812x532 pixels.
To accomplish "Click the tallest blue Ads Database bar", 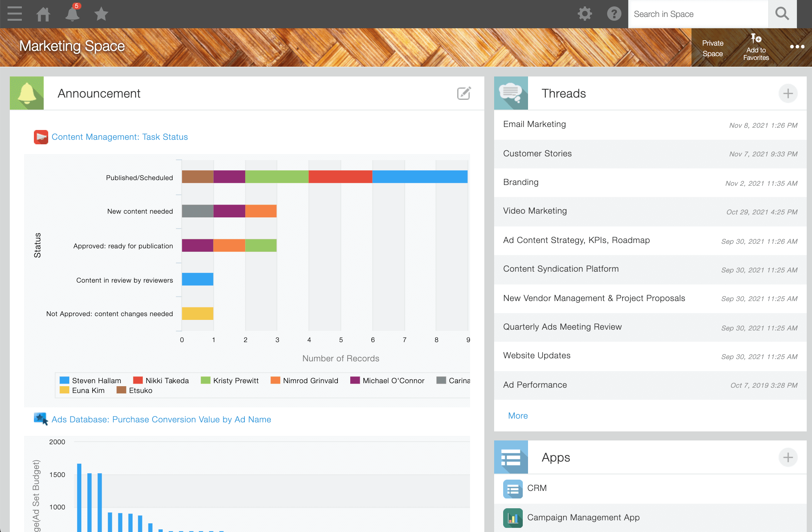I will point(79,497).
